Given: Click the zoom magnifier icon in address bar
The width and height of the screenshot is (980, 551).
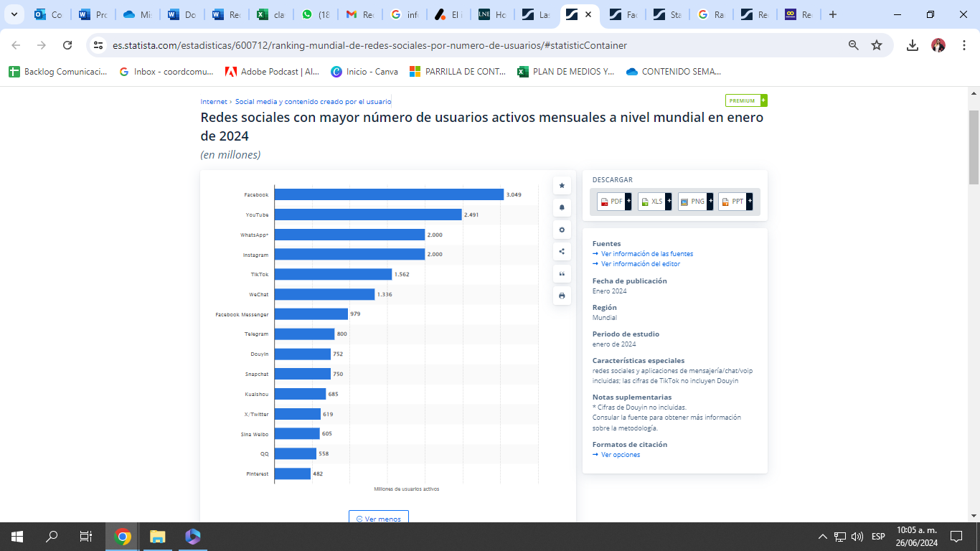Looking at the screenshot, I should pos(854,45).
